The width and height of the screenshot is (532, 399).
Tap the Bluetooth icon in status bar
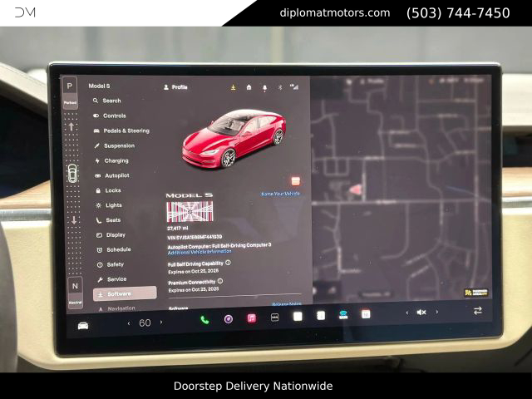coord(280,87)
